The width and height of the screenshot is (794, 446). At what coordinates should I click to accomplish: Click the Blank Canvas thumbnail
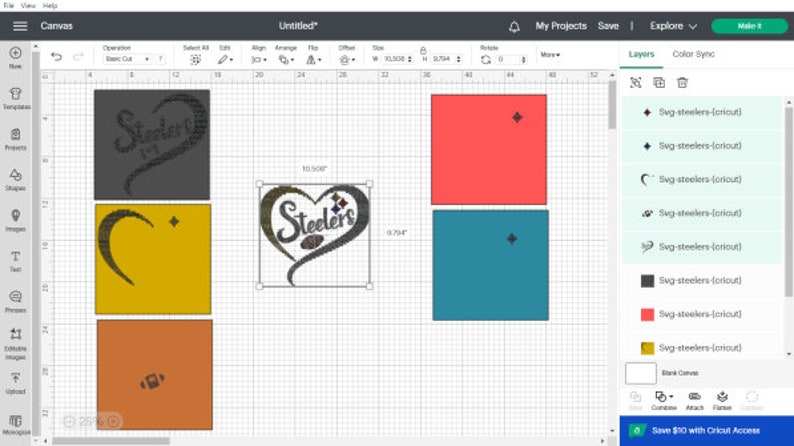click(641, 373)
